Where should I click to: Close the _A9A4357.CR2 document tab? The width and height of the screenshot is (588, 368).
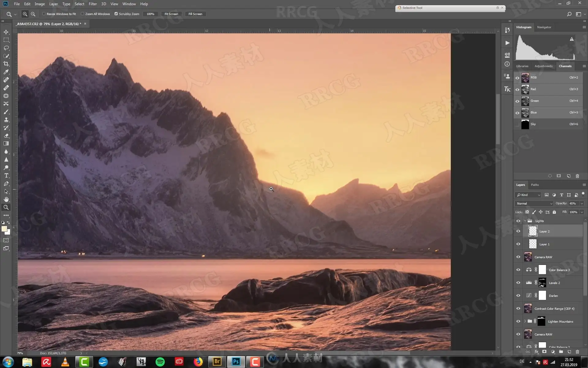click(x=85, y=24)
